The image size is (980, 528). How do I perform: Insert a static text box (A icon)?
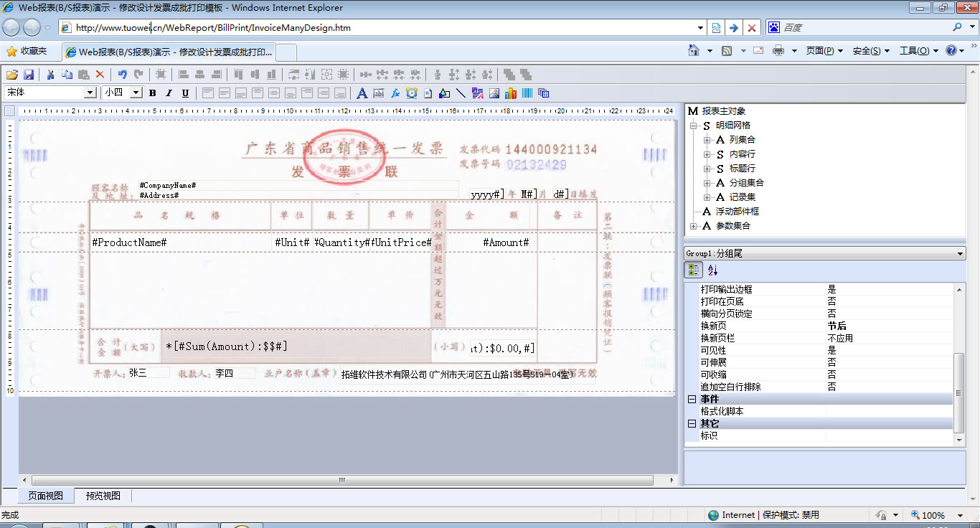362,93
